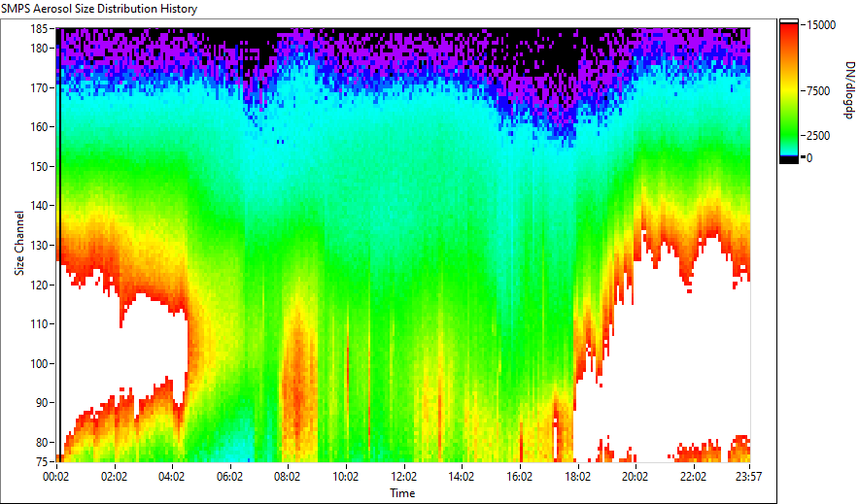Click the 90 y-axis tick label
This screenshot has width=859, height=504.
coord(41,403)
